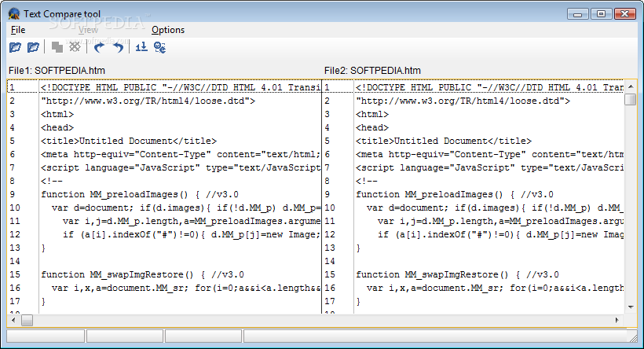Select the <script language line in File2 pane
644x349 pixels.
pos(489,167)
